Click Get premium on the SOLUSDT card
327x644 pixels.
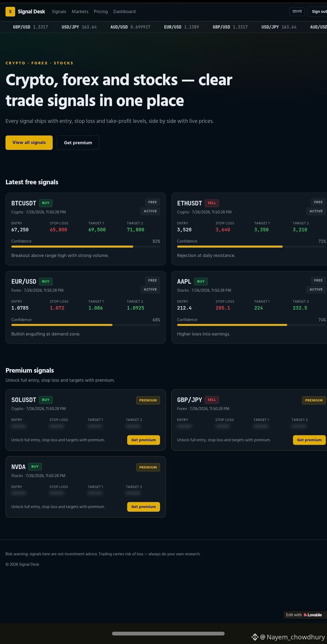point(143,440)
